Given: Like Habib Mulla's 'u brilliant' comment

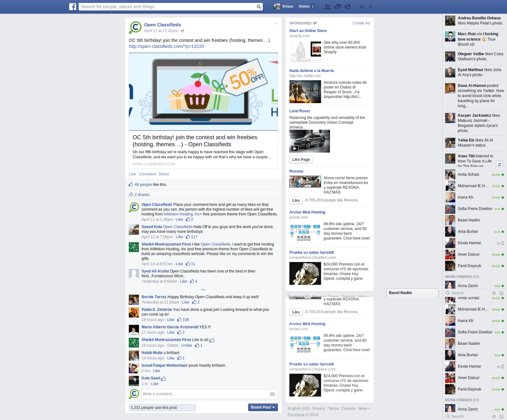Looking at the screenshot, I should coord(171,358).
